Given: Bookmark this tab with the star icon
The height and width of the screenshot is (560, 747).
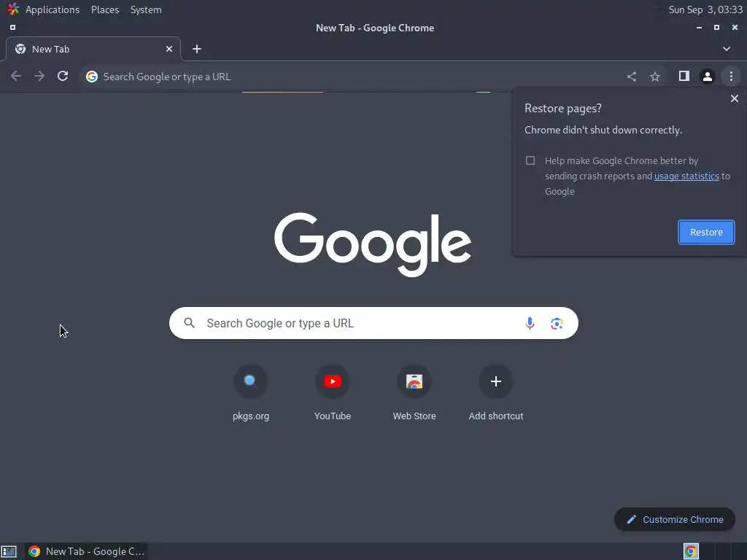Looking at the screenshot, I should (x=655, y=76).
